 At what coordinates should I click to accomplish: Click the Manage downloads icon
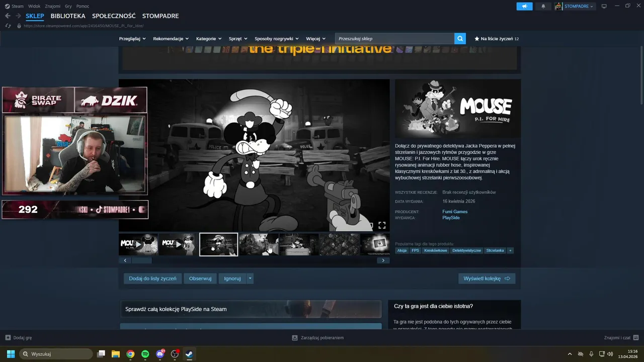click(295, 338)
